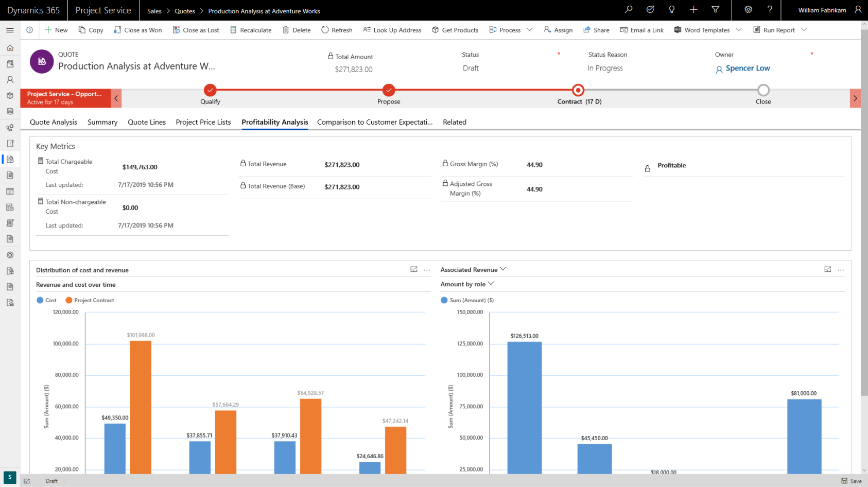Open the Comparison to Customer Expectations tab

[x=375, y=122]
